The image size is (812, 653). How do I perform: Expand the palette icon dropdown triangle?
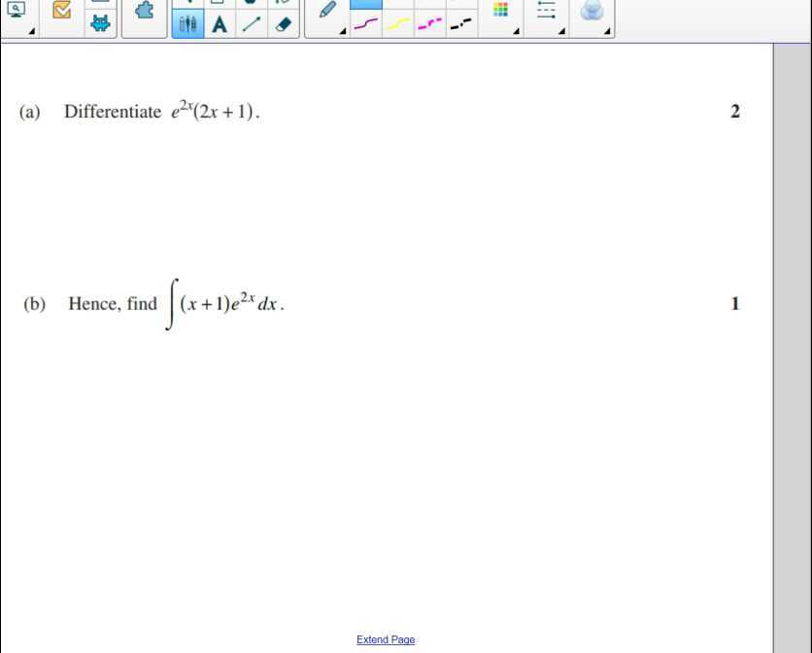coord(515,32)
